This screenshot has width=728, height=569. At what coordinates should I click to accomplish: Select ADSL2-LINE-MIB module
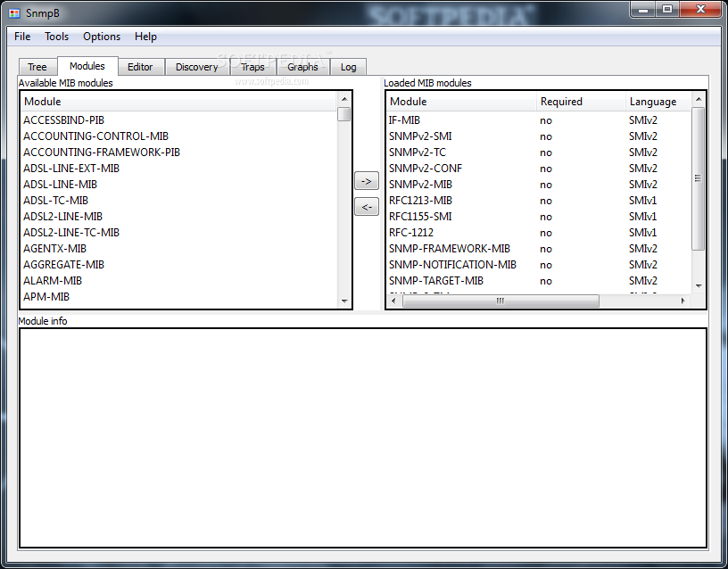62,217
